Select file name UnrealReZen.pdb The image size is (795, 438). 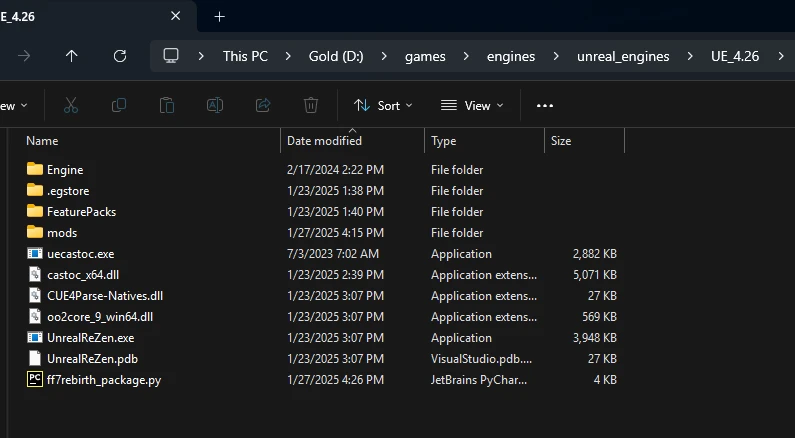(92, 359)
